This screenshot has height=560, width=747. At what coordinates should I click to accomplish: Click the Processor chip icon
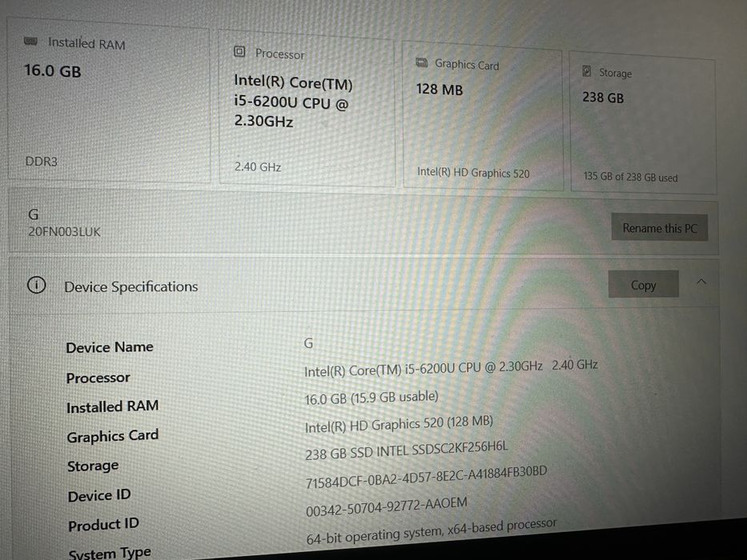(x=239, y=51)
